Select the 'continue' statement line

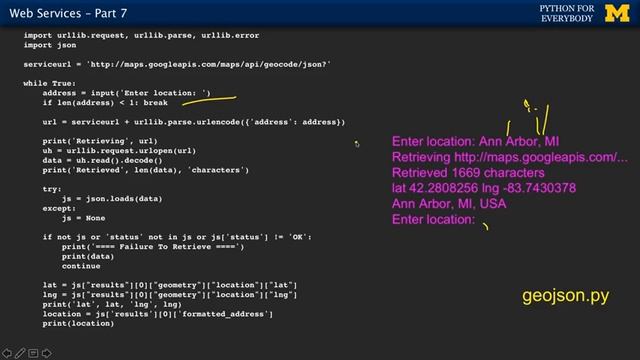click(81, 266)
